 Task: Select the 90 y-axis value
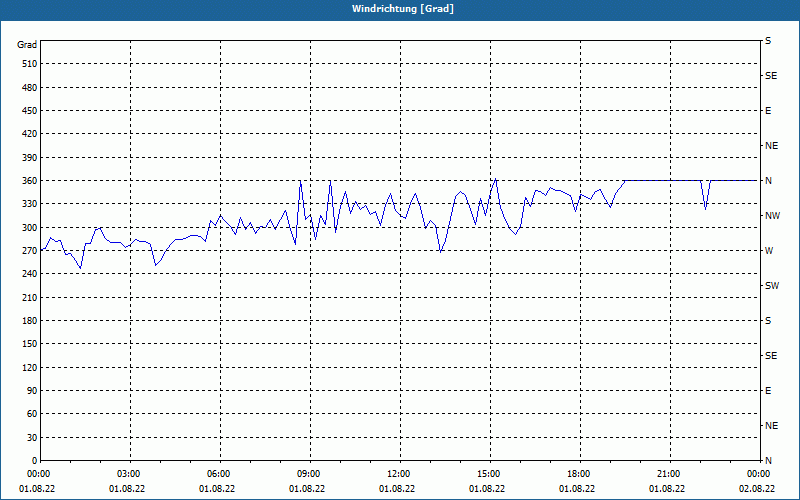pos(32,391)
